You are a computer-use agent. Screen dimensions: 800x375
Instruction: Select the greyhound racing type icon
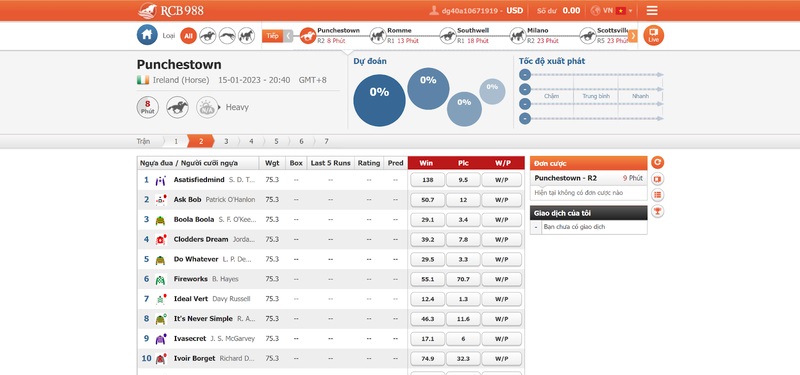click(x=227, y=35)
